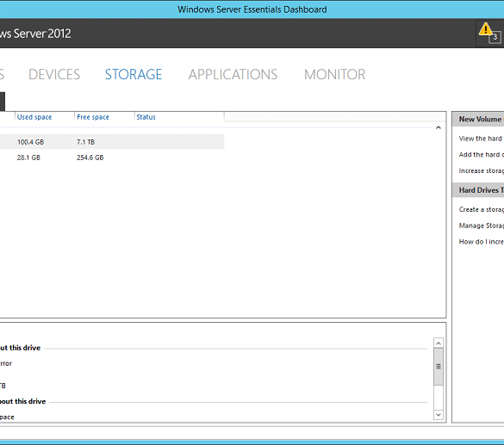
Task: Click the 'New Volume' tasks header
Action: (478, 119)
